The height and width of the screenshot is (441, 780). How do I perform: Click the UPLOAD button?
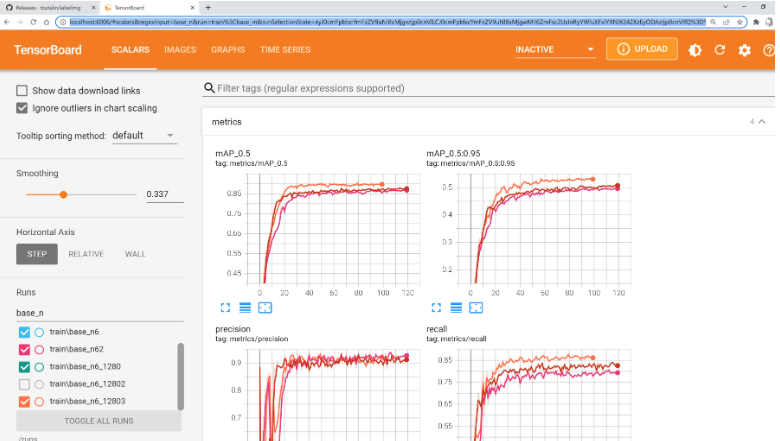[x=642, y=49]
